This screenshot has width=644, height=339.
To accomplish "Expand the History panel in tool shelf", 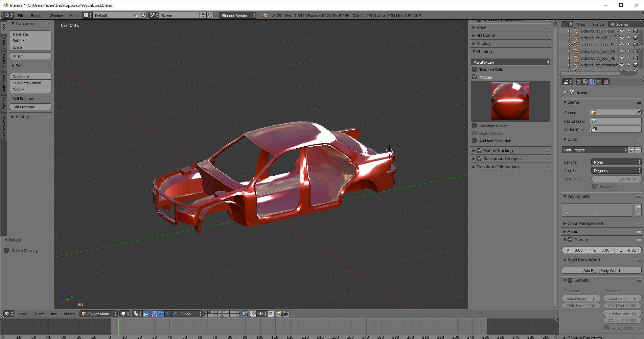I will pyautogui.click(x=22, y=117).
